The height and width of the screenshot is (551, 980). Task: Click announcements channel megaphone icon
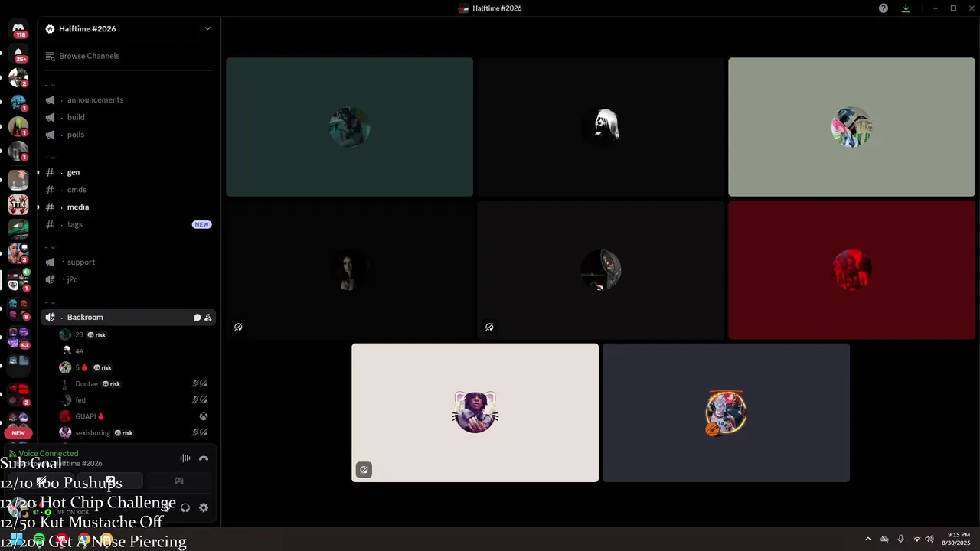(x=50, y=100)
